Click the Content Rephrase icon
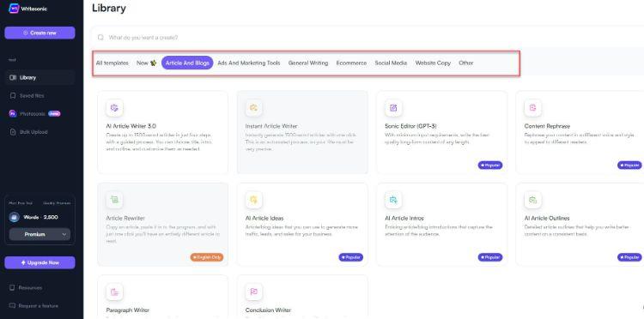 [x=532, y=108]
